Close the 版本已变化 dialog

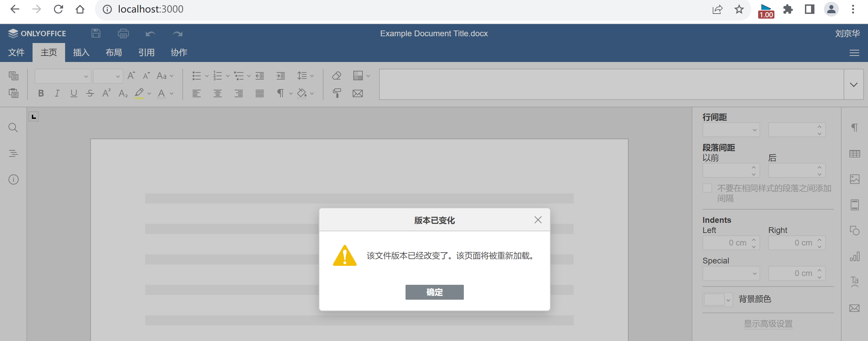click(538, 220)
